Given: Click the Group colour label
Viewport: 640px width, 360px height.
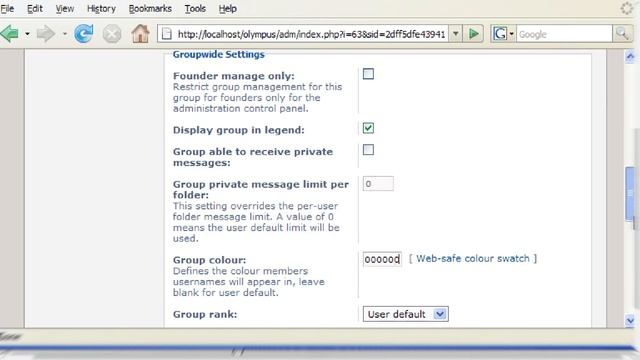Looking at the screenshot, I should (209, 260).
